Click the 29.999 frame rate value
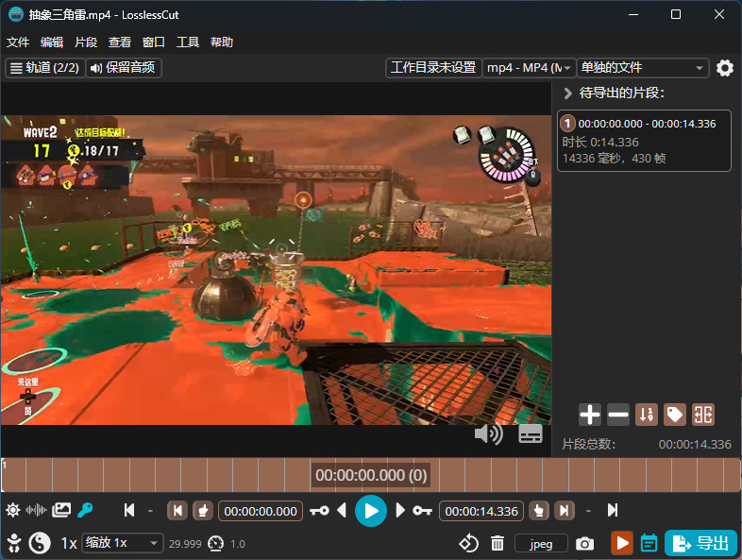 tap(185, 544)
